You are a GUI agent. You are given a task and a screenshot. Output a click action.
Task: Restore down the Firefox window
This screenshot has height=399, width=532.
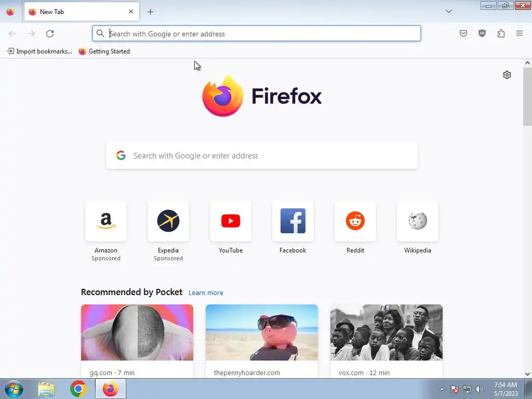pyautogui.click(x=506, y=5)
